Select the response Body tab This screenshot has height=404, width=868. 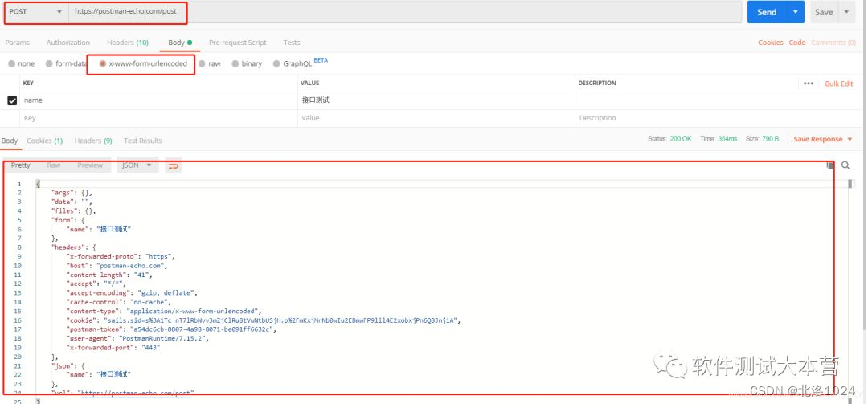click(x=10, y=141)
